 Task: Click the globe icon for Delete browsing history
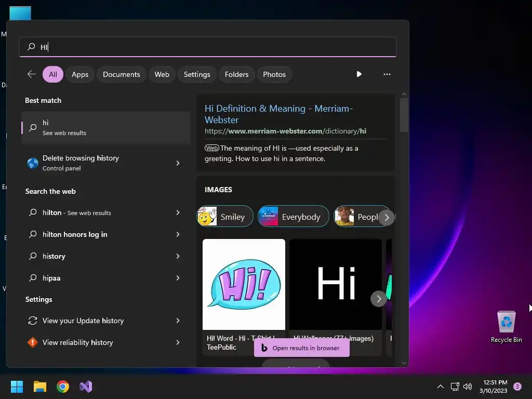pyautogui.click(x=33, y=163)
